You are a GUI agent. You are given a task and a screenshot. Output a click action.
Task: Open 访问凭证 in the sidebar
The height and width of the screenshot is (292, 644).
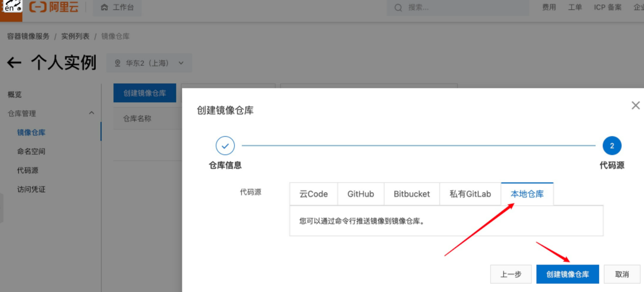coord(31,189)
